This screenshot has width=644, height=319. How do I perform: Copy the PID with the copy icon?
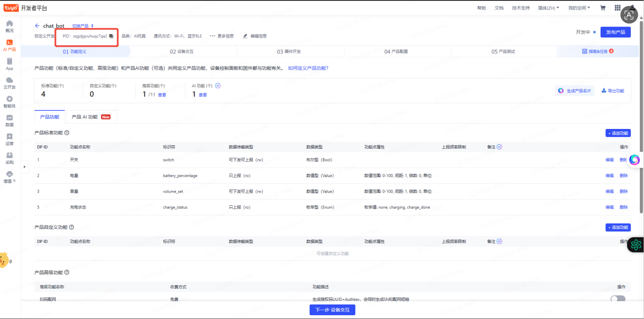coord(111,36)
